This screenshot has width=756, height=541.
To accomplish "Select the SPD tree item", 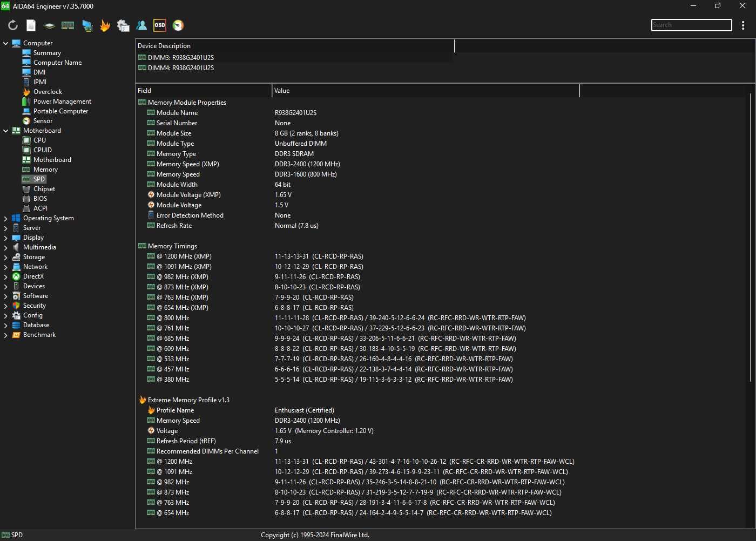I will [x=39, y=179].
